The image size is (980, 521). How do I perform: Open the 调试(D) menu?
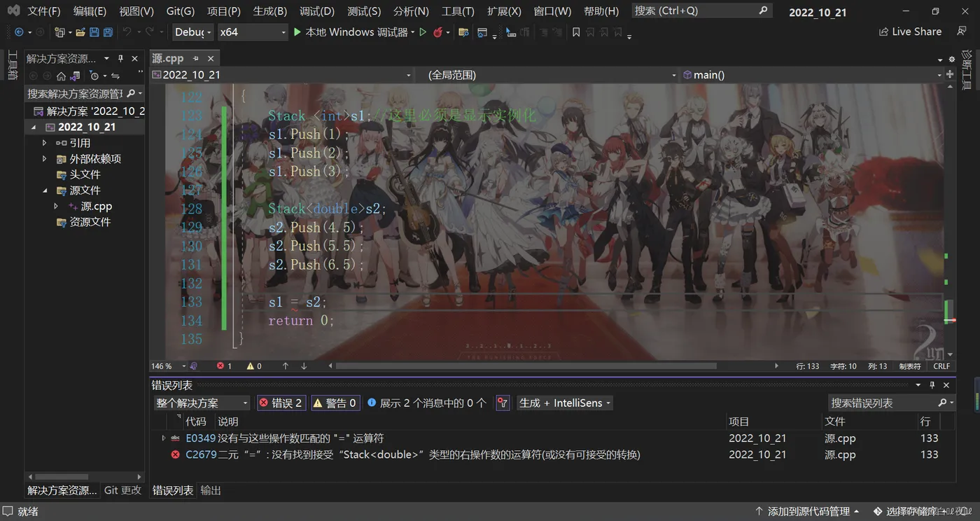(317, 11)
